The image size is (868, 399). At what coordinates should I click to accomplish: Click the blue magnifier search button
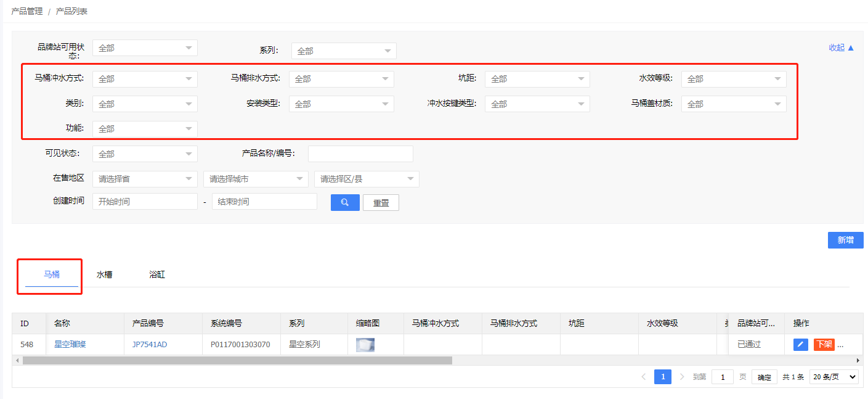[345, 202]
